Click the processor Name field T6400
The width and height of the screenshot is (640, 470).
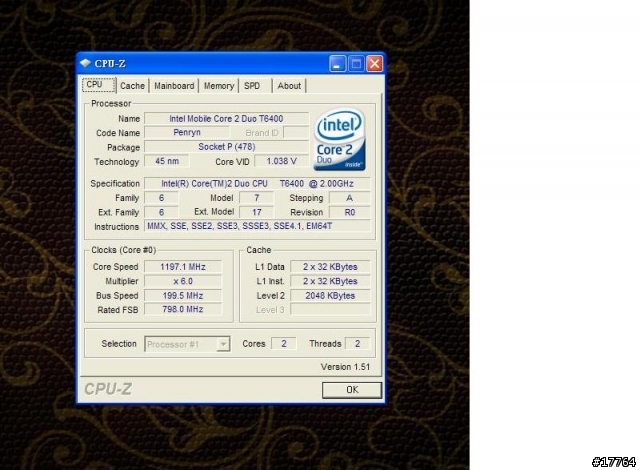[226, 119]
